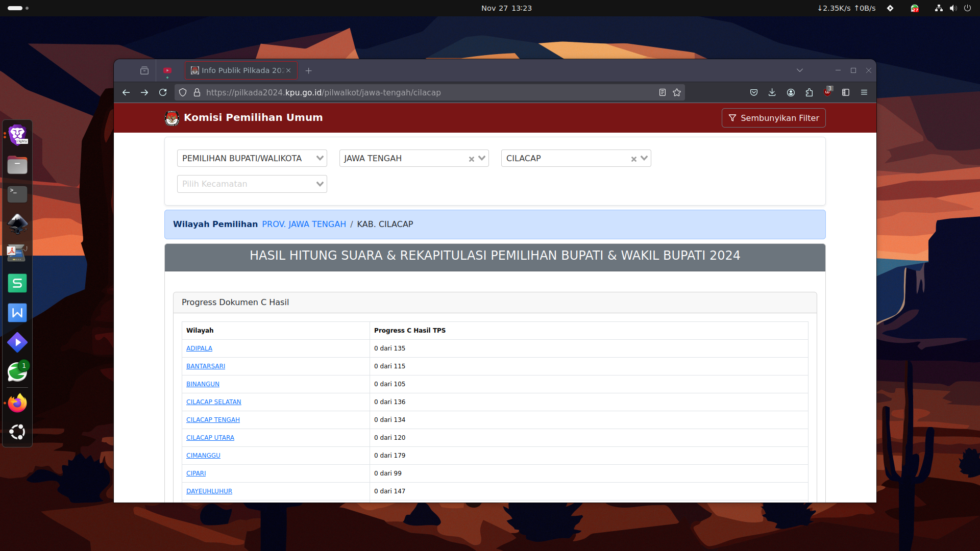This screenshot has height=551, width=980.
Task: Toggle reader view icon in address bar
Action: click(x=662, y=92)
